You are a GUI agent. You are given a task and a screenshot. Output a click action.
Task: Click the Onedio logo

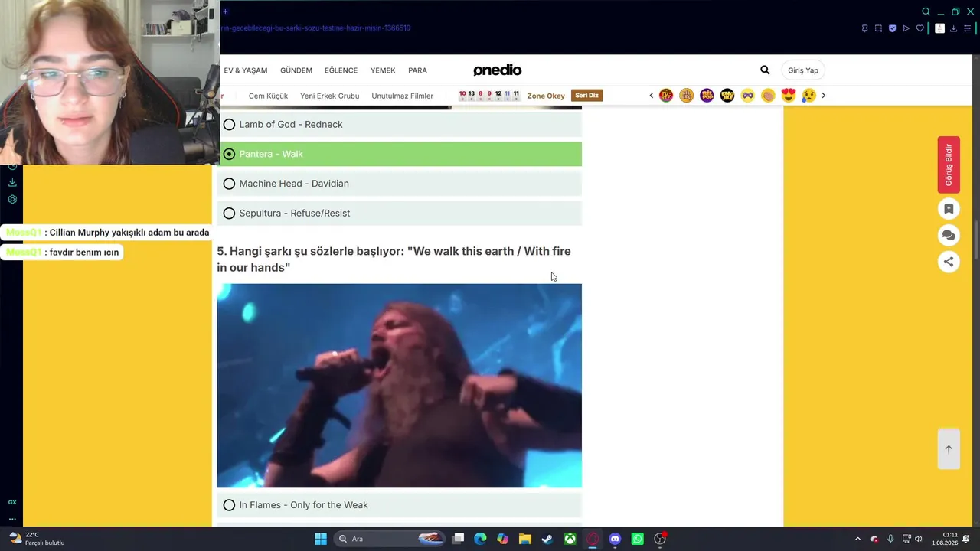pyautogui.click(x=497, y=70)
